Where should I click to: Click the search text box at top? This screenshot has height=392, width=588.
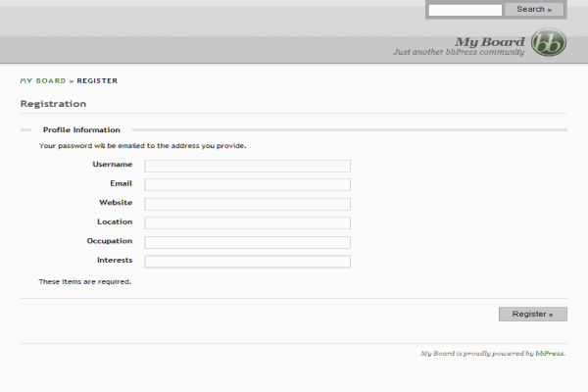(465, 10)
